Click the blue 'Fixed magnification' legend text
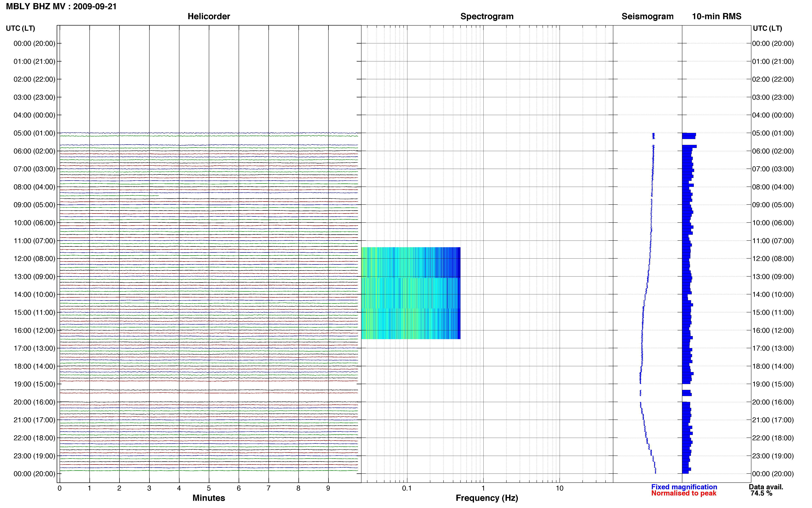The image size is (812, 508). click(684, 487)
